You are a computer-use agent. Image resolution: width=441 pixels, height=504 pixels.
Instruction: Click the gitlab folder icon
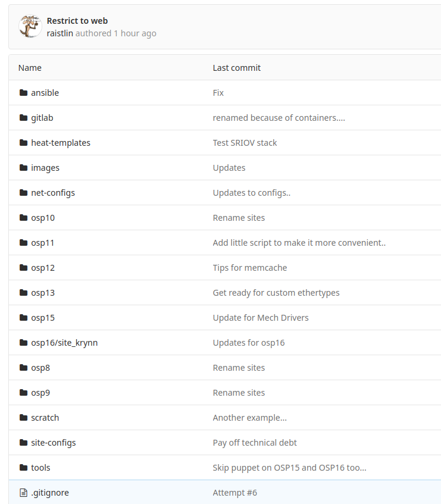24,118
